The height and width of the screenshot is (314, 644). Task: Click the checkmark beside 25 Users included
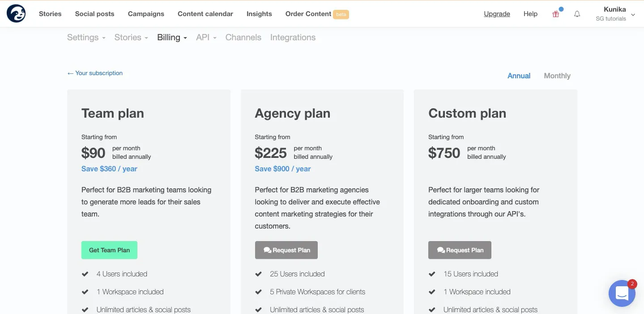click(258, 274)
